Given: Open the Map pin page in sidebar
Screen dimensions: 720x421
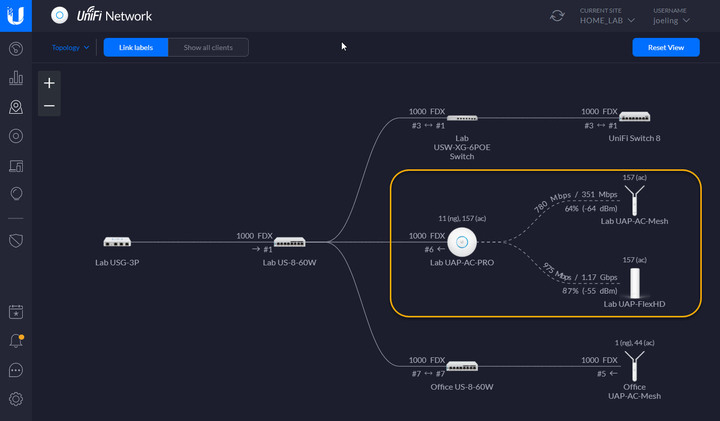Looking at the screenshot, I should [x=16, y=107].
